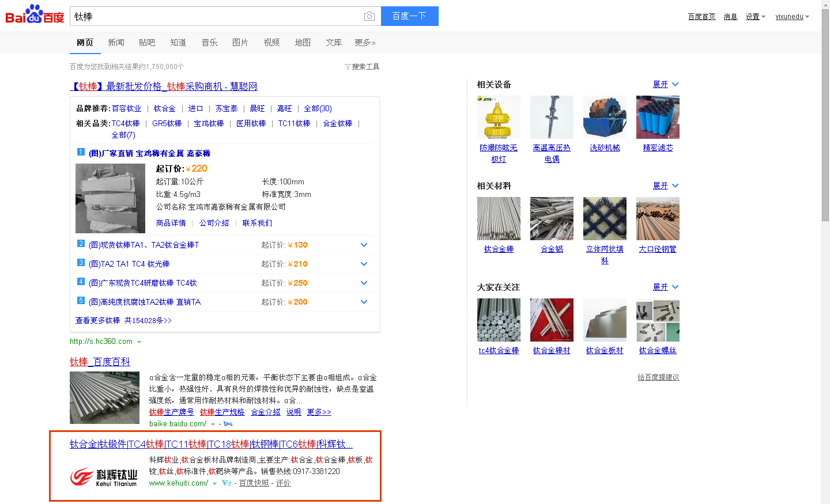830x504 pixels.
Task: Open 钛棒_百度百科 result title
Action: coord(100,362)
